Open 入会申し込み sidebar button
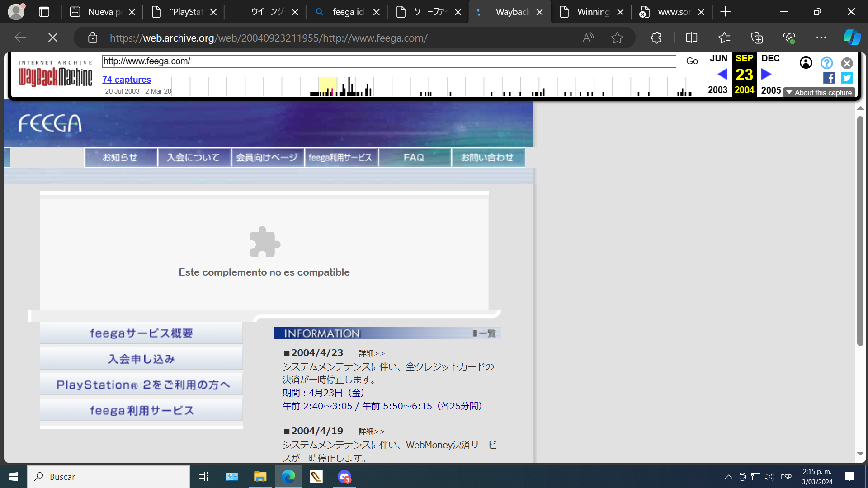 point(141,359)
